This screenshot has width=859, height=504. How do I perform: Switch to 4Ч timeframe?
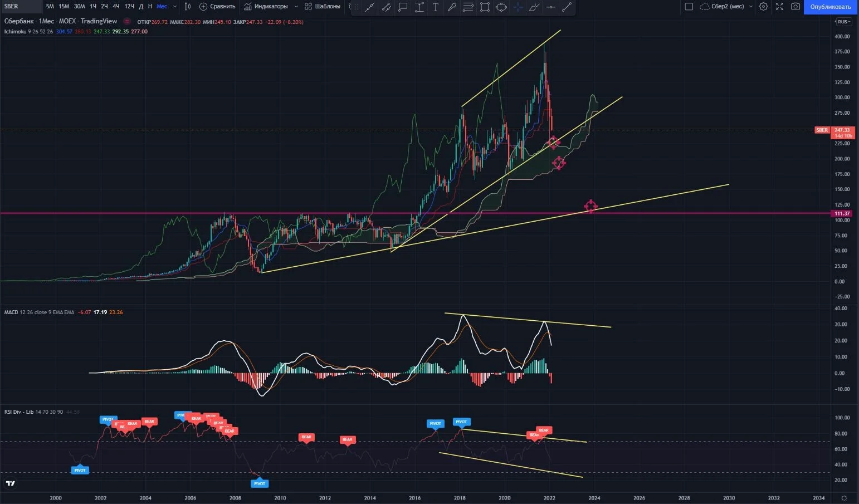pos(116,7)
